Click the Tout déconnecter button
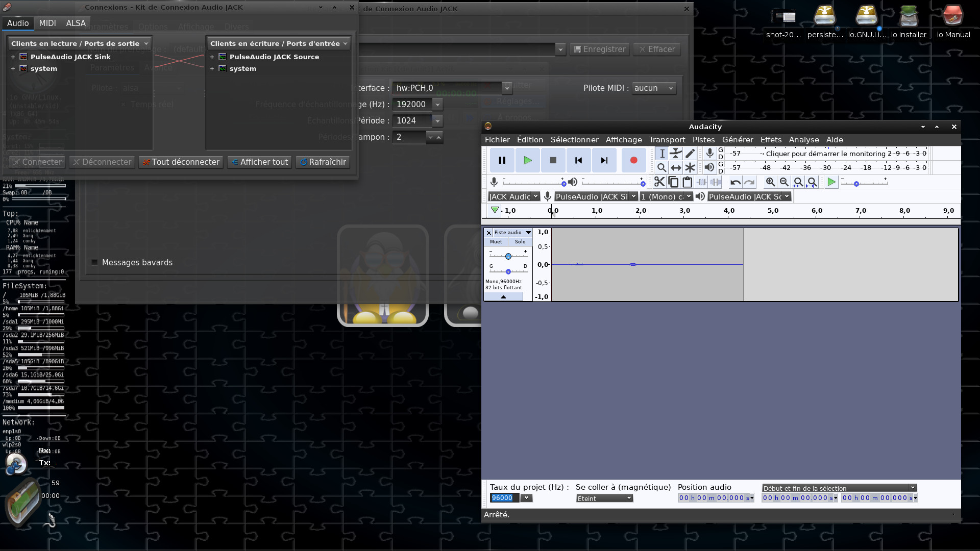The height and width of the screenshot is (551, 980). 181,162
